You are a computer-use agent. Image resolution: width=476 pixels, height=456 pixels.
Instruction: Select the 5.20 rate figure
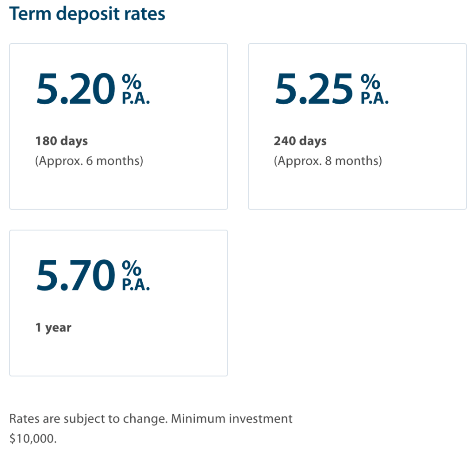click(x=75, y=89)
